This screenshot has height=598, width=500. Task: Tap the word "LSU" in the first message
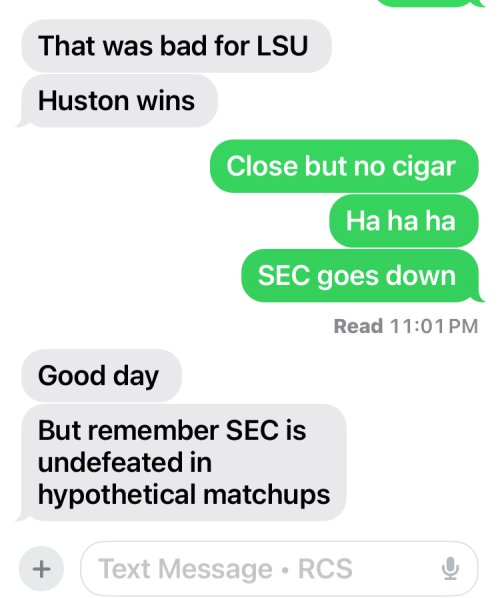tap(282, 46)
